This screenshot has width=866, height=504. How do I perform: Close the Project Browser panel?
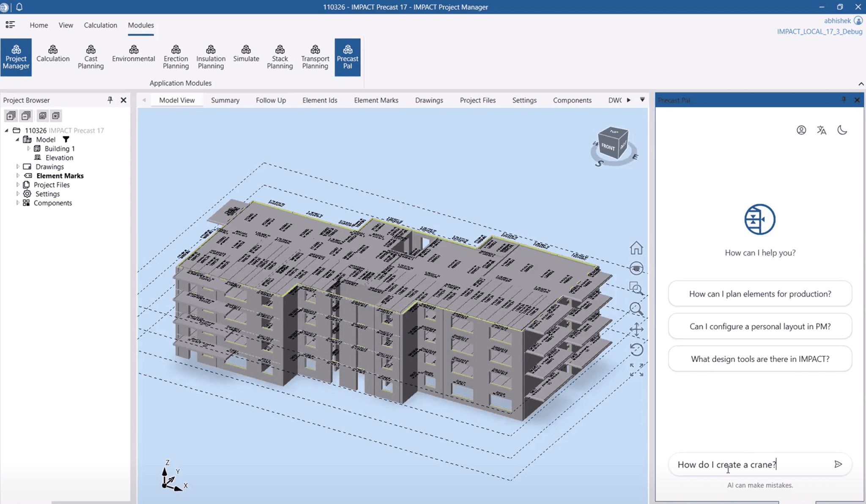pyautogui.click(x=123, y=100)
